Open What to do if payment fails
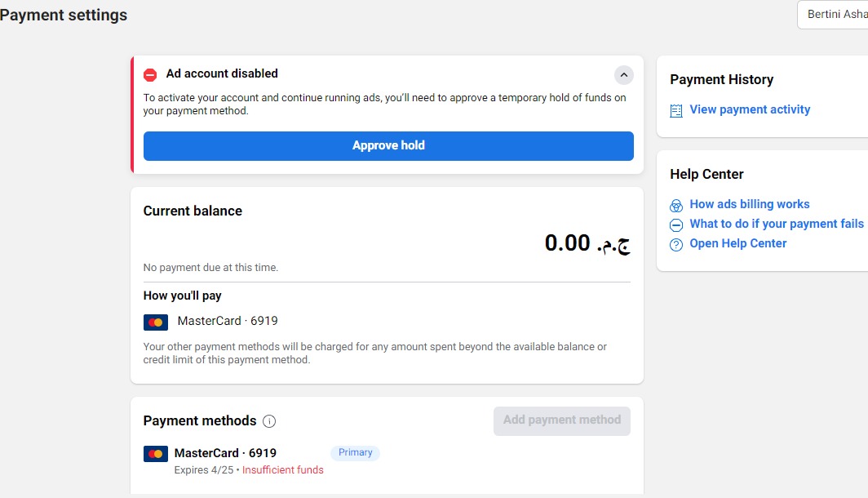Image resolution: width=868 pixels, height=498 pixels. tap(777, 224)
